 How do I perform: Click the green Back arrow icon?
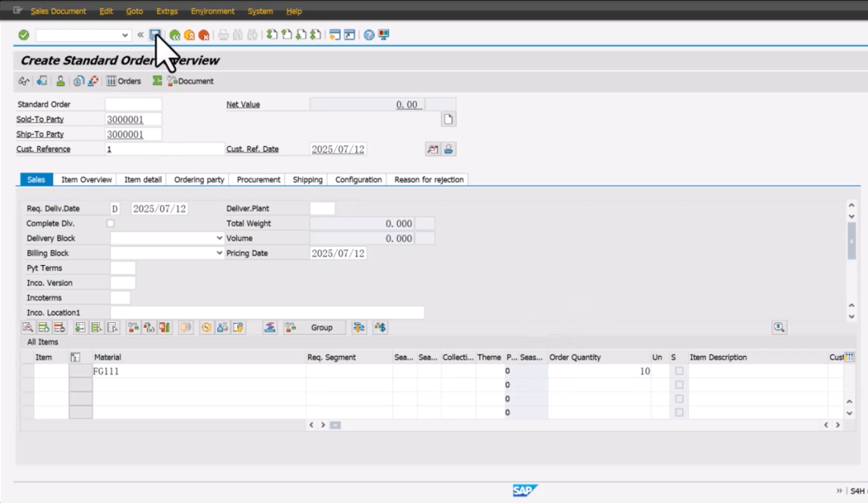(175, 35)
